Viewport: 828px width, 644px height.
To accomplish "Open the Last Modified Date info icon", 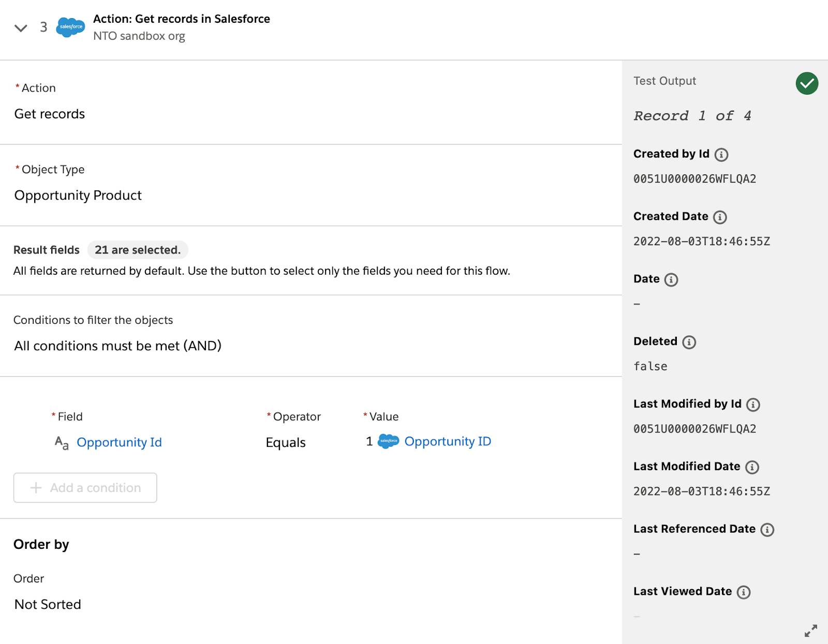I will (x=752, y=468).
